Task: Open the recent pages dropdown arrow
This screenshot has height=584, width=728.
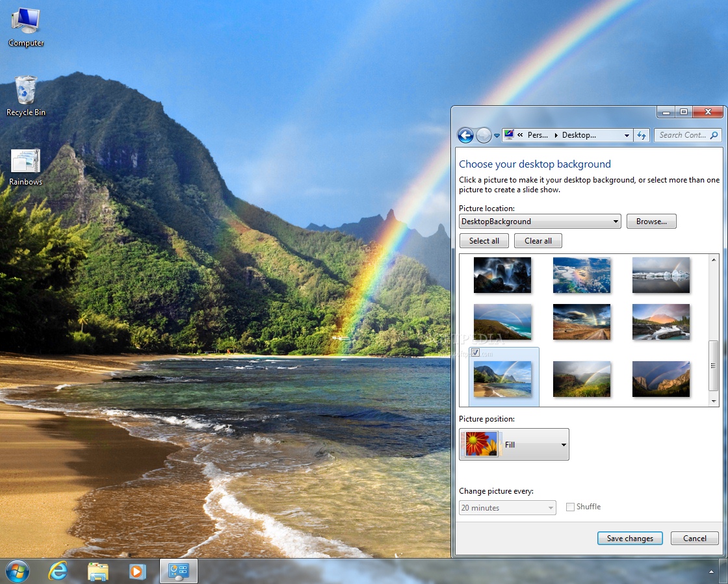Action: coord(497,136)
